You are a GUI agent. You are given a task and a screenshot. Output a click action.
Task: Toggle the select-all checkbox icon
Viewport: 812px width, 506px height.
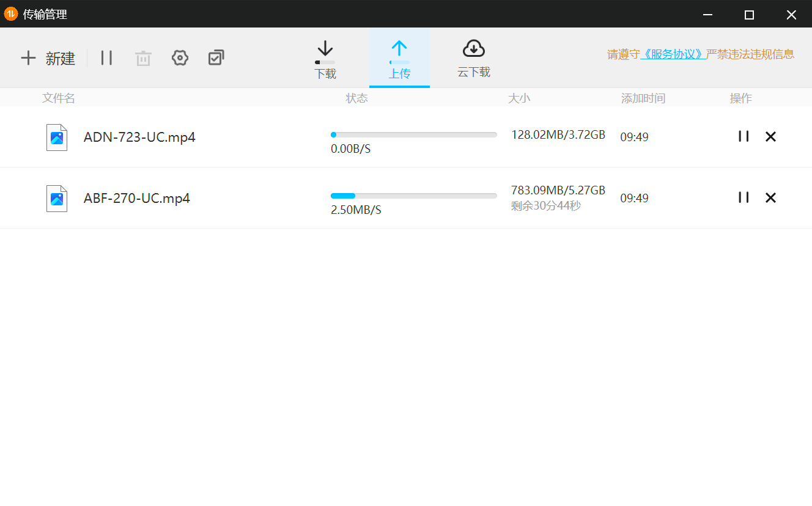coord(216,58)
